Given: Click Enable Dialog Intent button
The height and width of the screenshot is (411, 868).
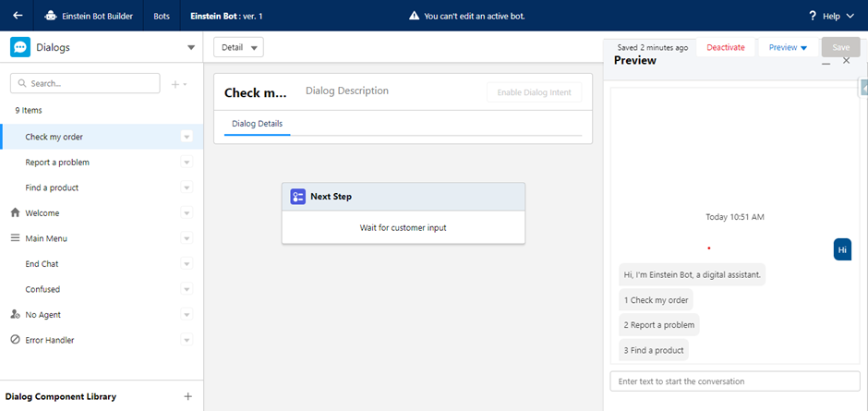Looking at the screenshot, I should click(535, 92).
